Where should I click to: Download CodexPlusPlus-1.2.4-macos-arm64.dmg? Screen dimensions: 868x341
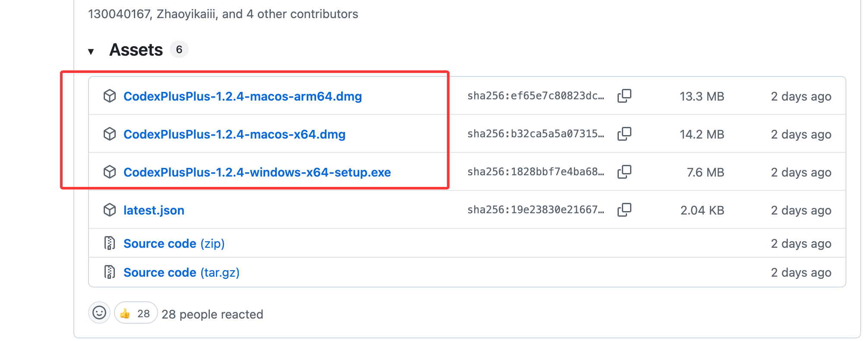click(243, 96)
